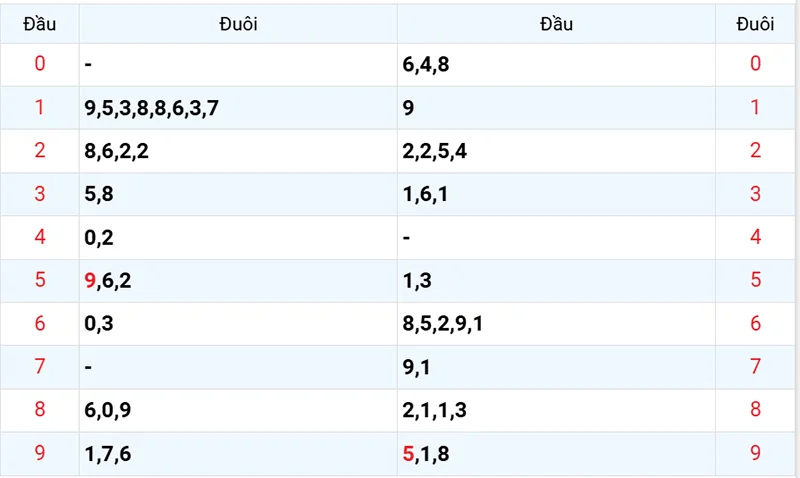Click the red 9 in 9,6,2

pyautogui.click(x=91, y=281)
